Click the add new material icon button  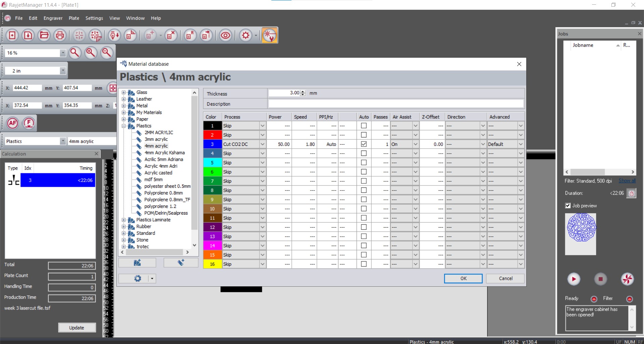[x=181, y=263]
